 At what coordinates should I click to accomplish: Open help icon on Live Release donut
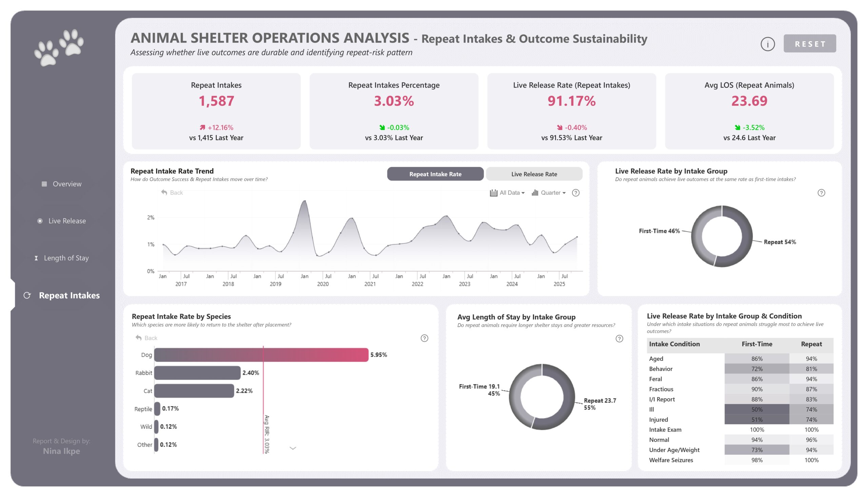821,193
